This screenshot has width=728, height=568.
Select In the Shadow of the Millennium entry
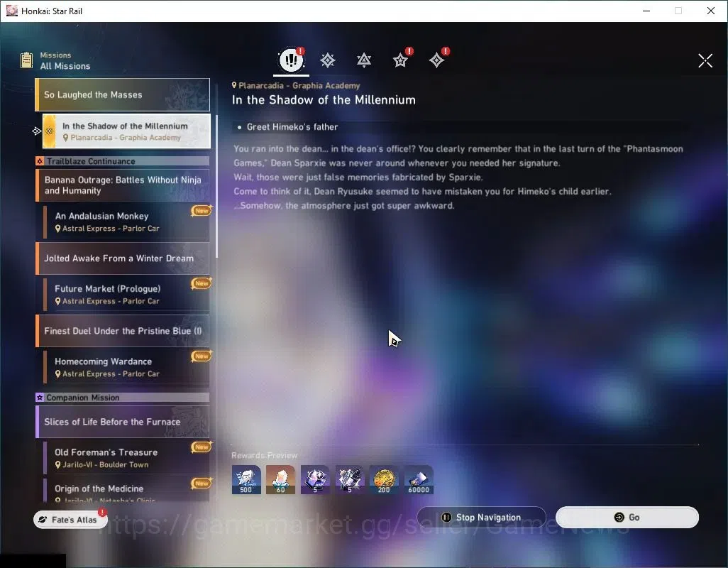[126, 131]
